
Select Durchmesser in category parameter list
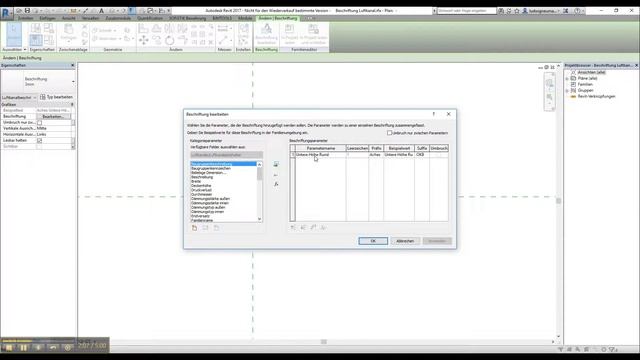[201, 194]
